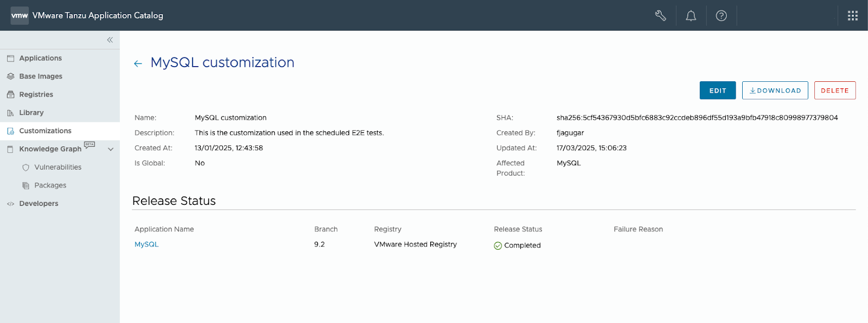Click the MySQL customization page heading
This screenshot has height=323, width=868.
tap(222, 62)
